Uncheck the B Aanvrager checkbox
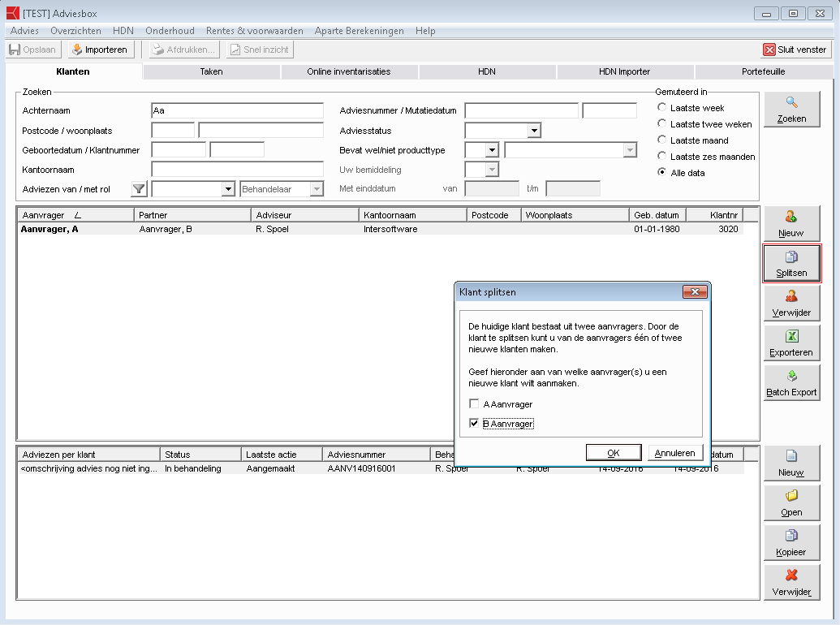 point(474,424)
